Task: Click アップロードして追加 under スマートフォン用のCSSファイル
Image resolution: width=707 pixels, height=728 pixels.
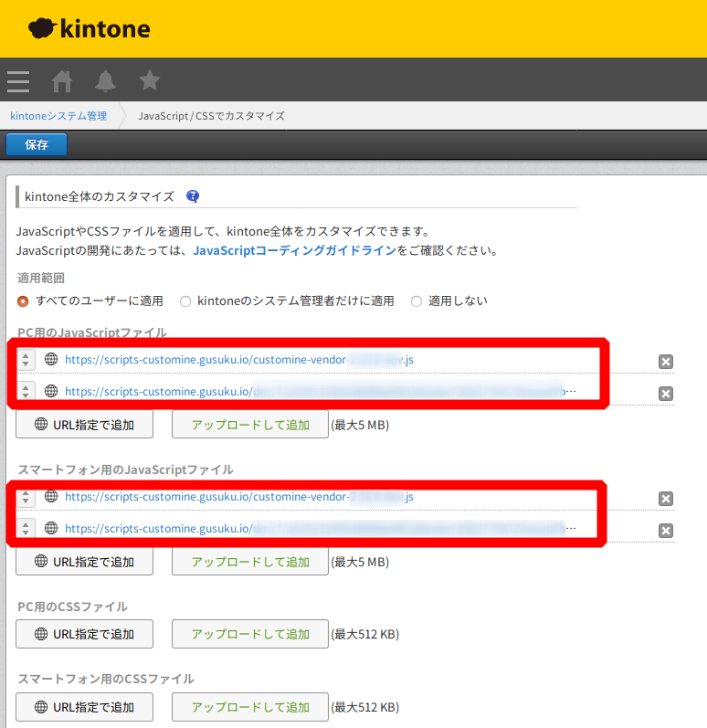Action: pyautogui.click(x=250, y=707)
